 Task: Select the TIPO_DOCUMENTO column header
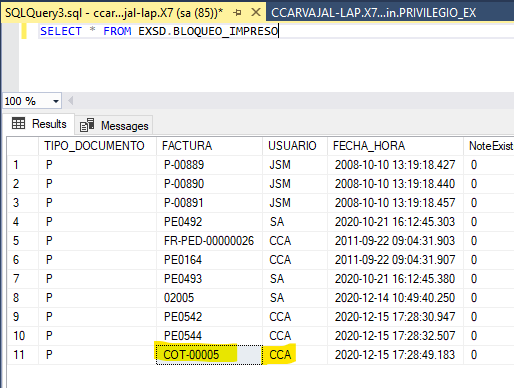click(x=97, y=146)
